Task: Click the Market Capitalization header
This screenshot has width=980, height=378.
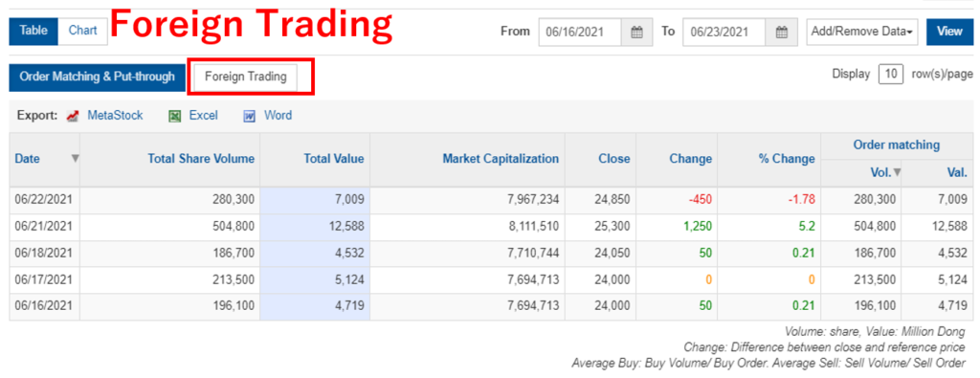Action: pyautogui.click(x=501, y=159)
